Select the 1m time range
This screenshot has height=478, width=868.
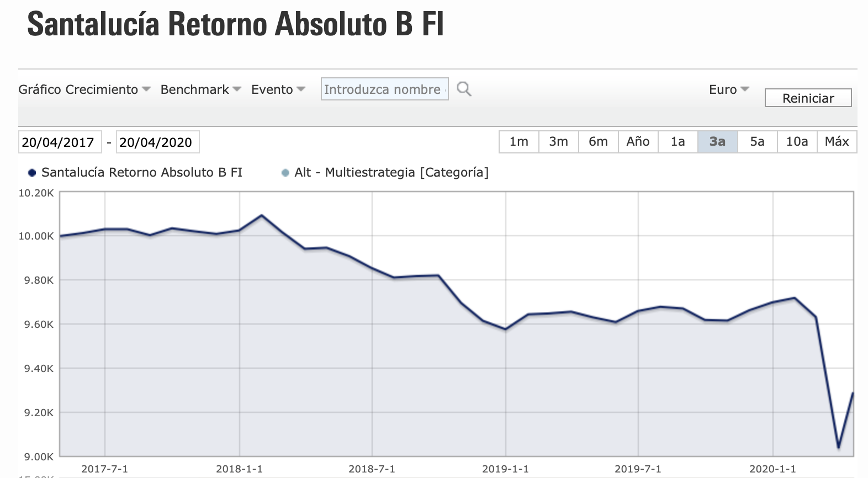pos(518,142)
